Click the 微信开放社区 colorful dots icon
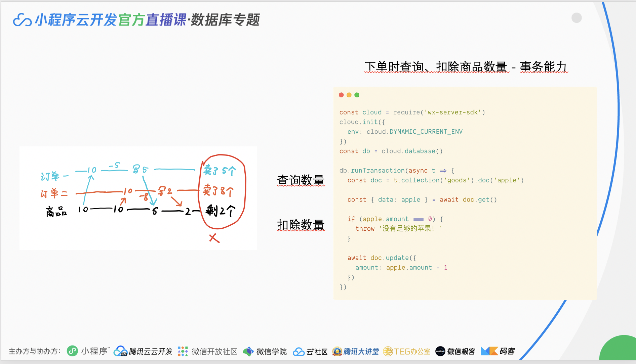This screenshot has height=364, width=636. point(183,351)
